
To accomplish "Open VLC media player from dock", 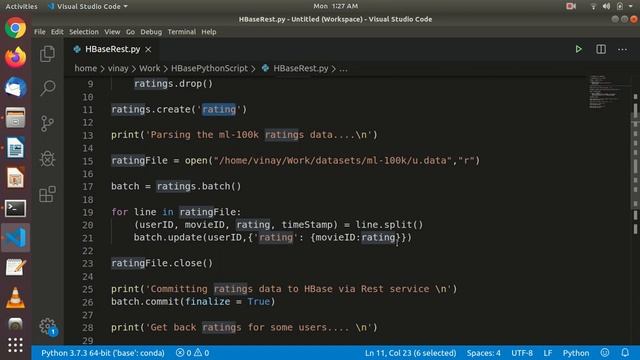I will (16, 298).
